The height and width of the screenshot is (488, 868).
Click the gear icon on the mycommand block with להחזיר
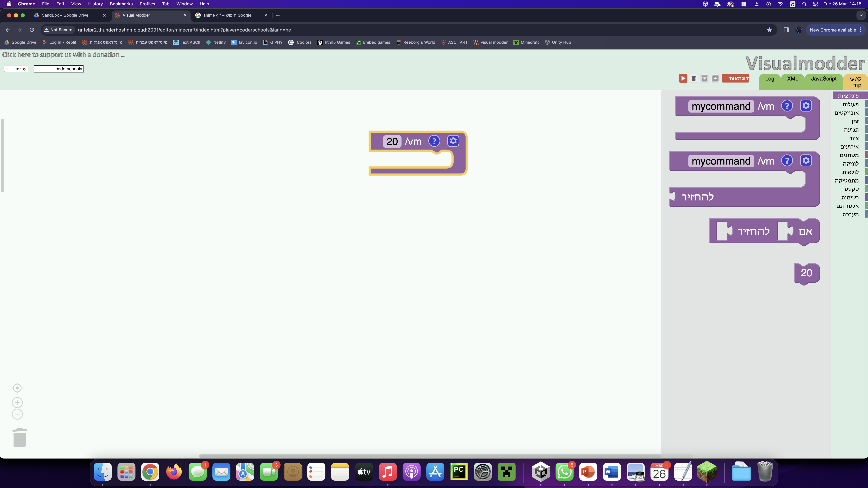(806, 160)
